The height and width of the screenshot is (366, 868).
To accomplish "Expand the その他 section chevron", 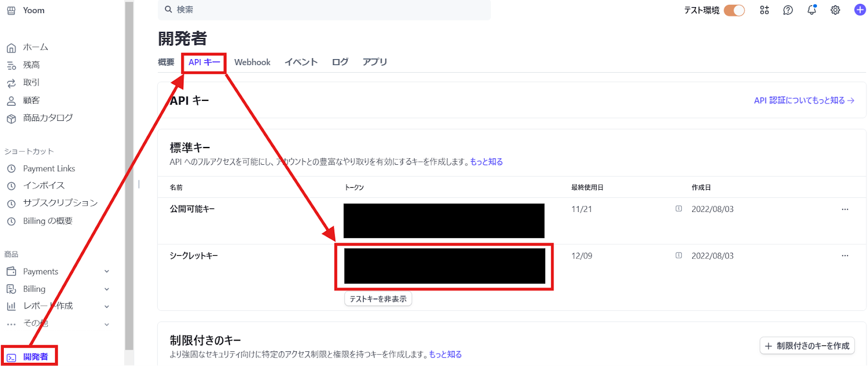I will coord(107,324).
